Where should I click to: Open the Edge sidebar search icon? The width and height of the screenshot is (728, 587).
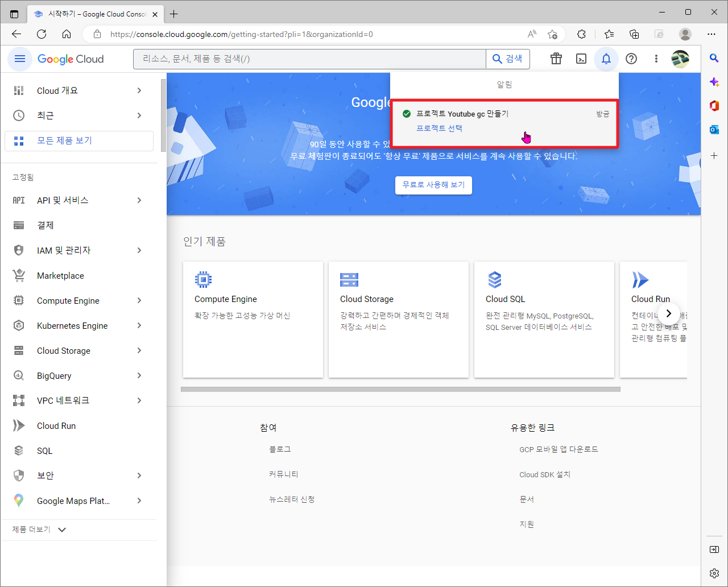click(714, 58)
